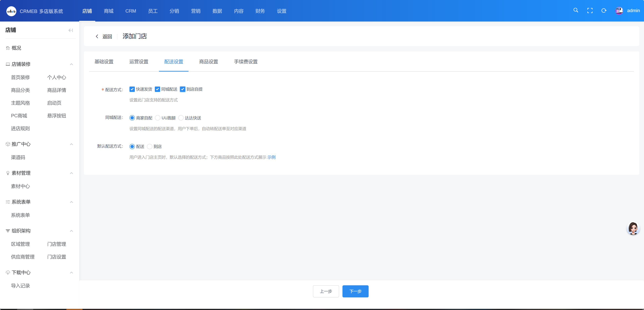Screen dimensions: 644x310
Task: Select 到店 as default delivery method
Action: (x=149, y=147)
